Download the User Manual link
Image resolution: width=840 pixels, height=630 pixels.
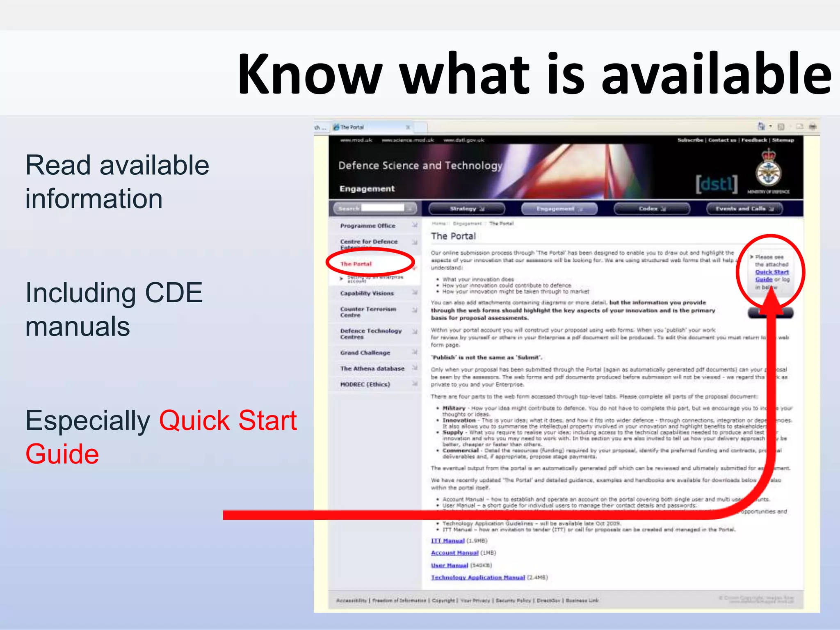(450, 565)
